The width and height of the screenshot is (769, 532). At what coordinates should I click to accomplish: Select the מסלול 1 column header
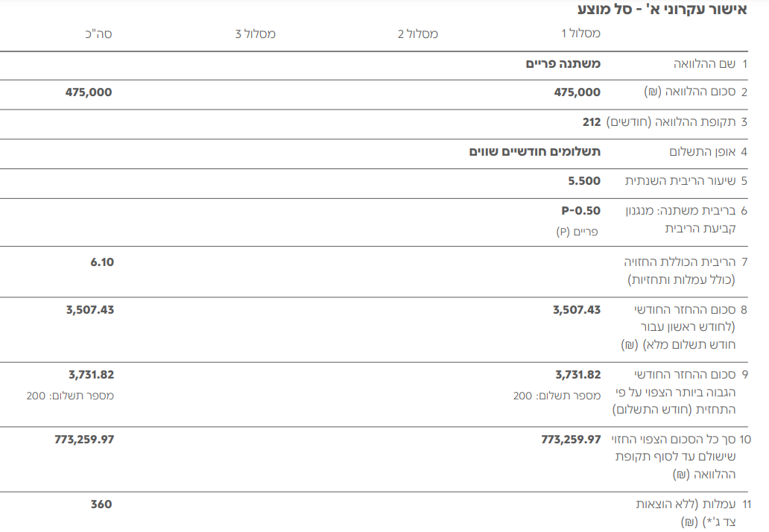580,34
